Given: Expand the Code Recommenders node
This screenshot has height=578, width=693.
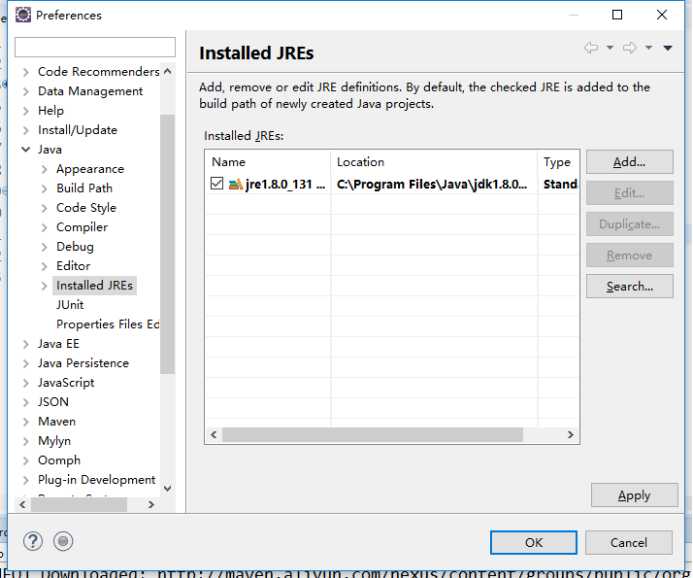Looking at the screenshot, I should [x=26, y=72].
